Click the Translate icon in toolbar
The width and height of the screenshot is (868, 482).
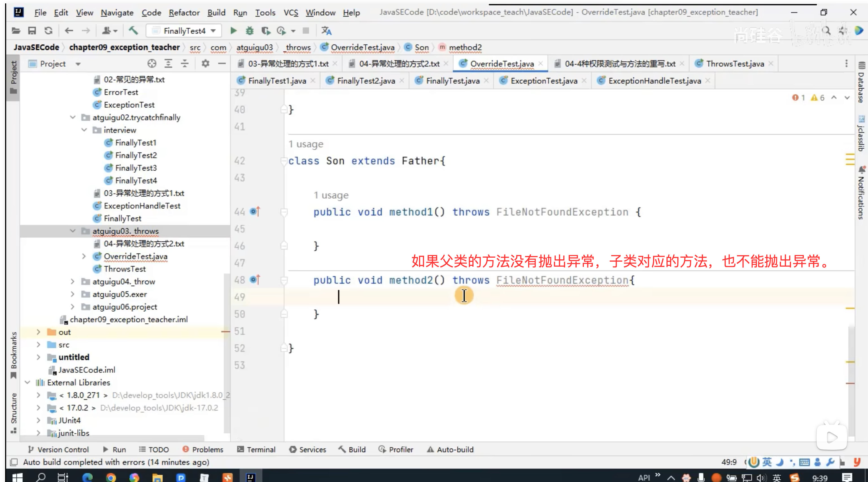(x=326, y=31)
